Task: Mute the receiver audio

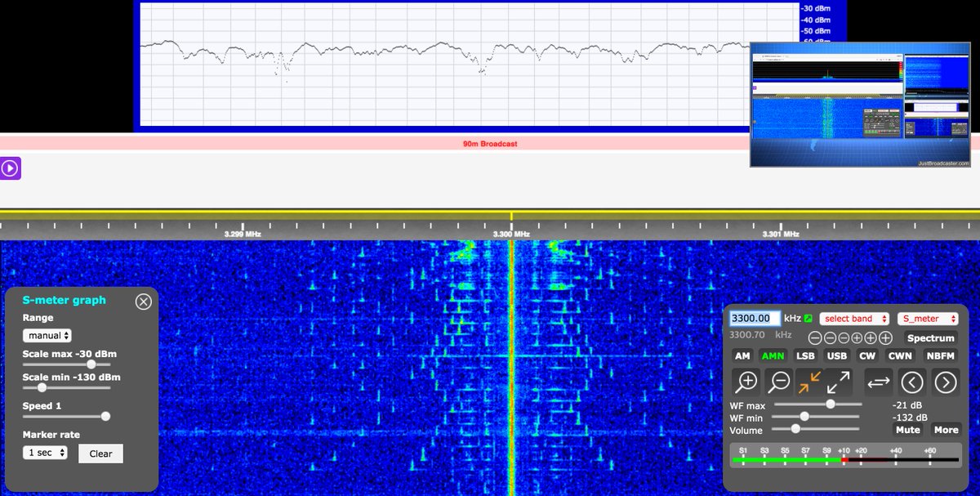Action: [x=907, y=430]
